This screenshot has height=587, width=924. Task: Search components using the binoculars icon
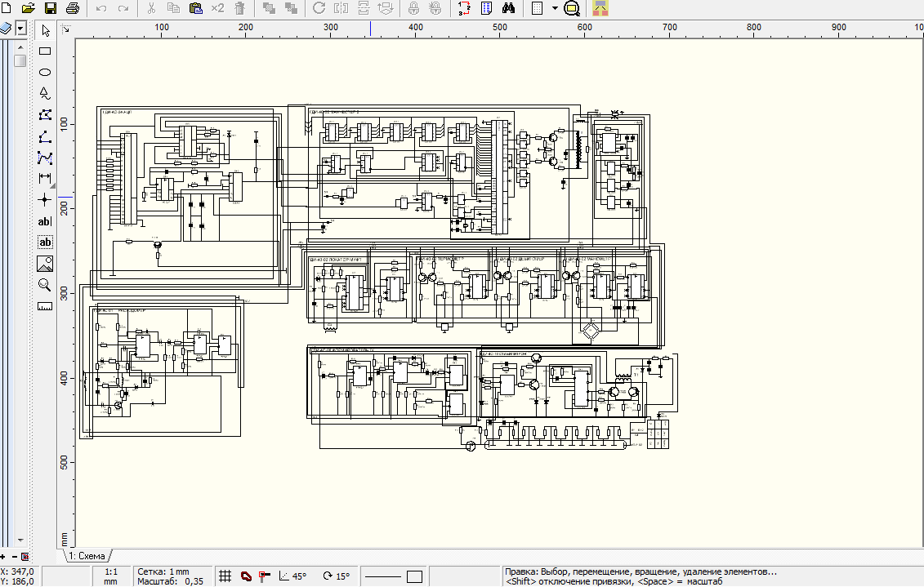click(x=508, y=7)
